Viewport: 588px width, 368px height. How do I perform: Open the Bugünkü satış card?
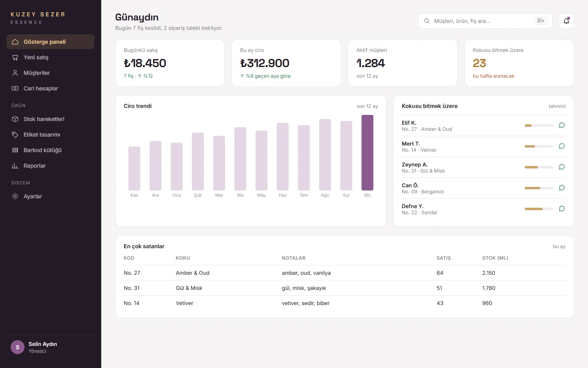170,63
